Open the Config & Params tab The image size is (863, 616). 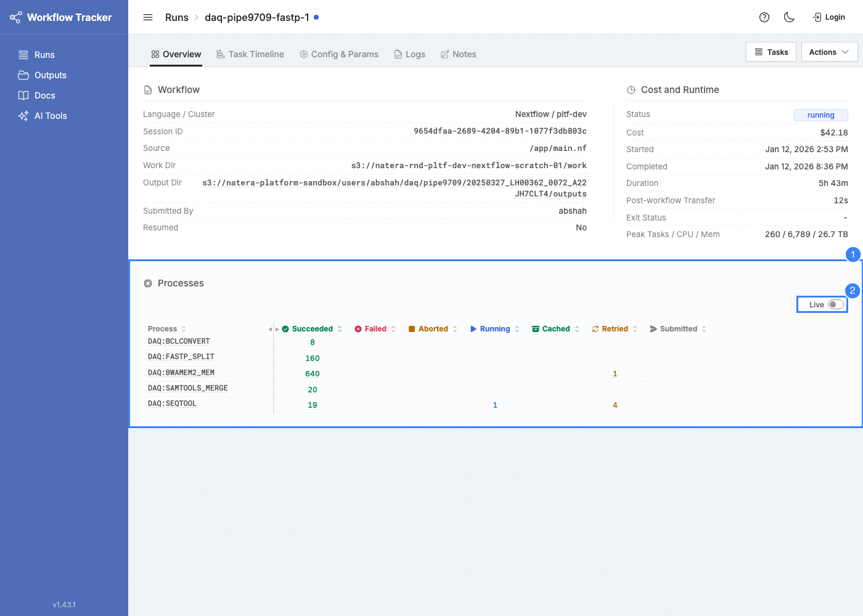(x=339, y=54)
